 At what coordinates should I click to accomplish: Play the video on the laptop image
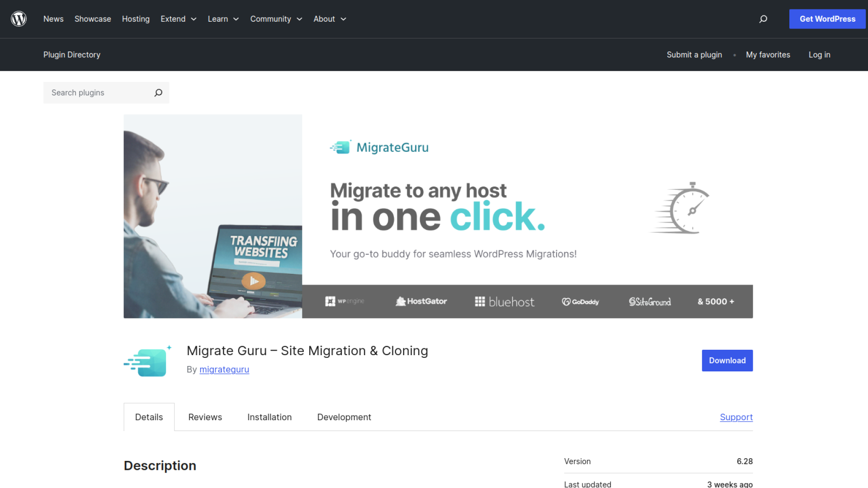tap(254, 281)
